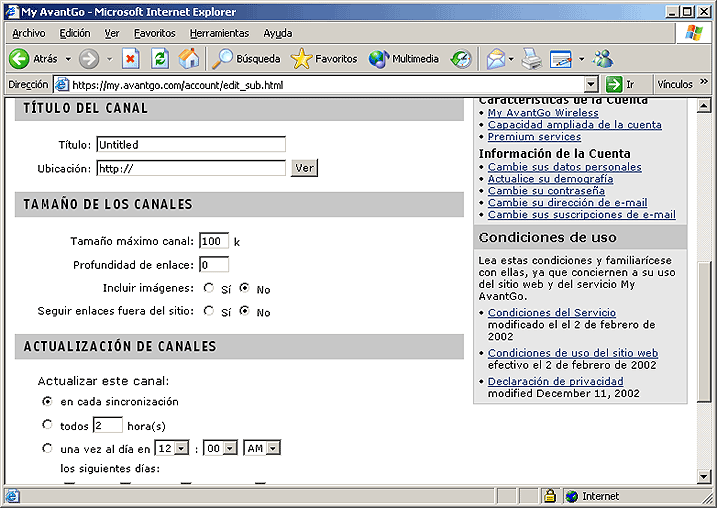Click the Back arrow toolbar icon
The height and width of the screenshot is (508, 717).
pyautogui.click(x=20, y=59)
